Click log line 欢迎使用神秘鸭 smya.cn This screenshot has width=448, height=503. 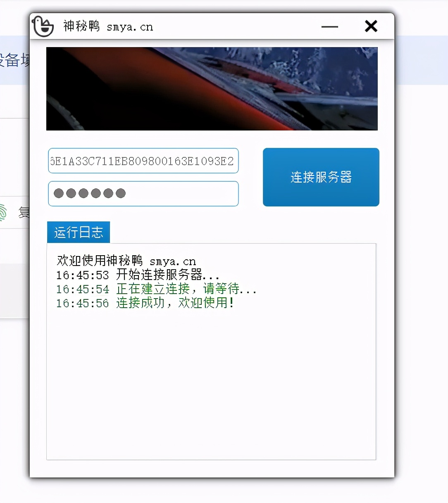pos(126,261)
